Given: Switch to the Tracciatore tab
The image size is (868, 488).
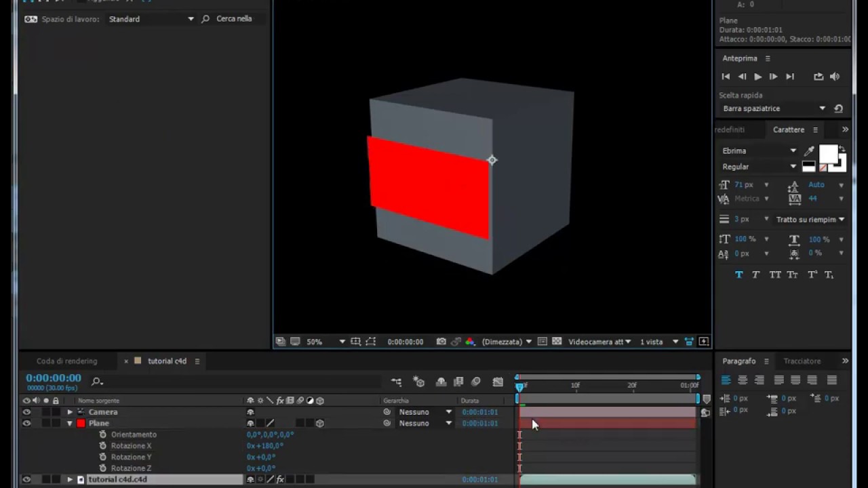Looking at the screenshot, I should coord(802,361).
